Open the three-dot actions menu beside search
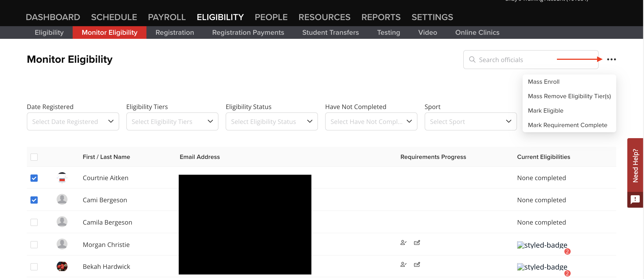 612,59
